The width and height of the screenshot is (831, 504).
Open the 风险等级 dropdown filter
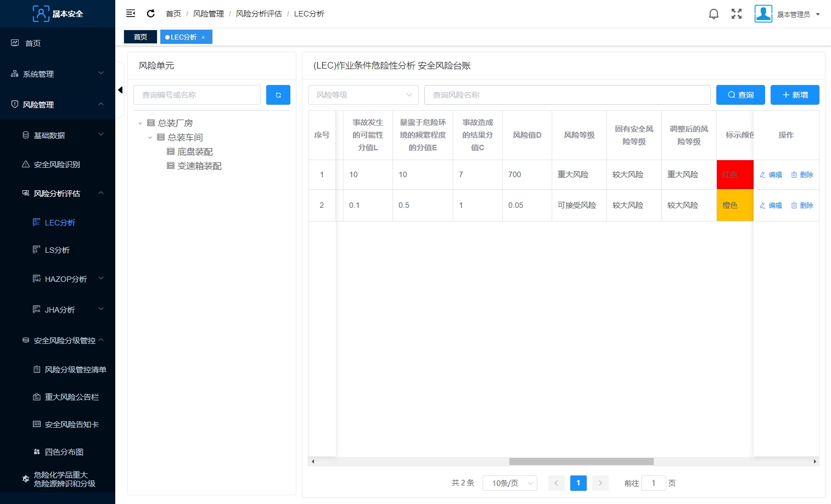click(x=363, y=95)
